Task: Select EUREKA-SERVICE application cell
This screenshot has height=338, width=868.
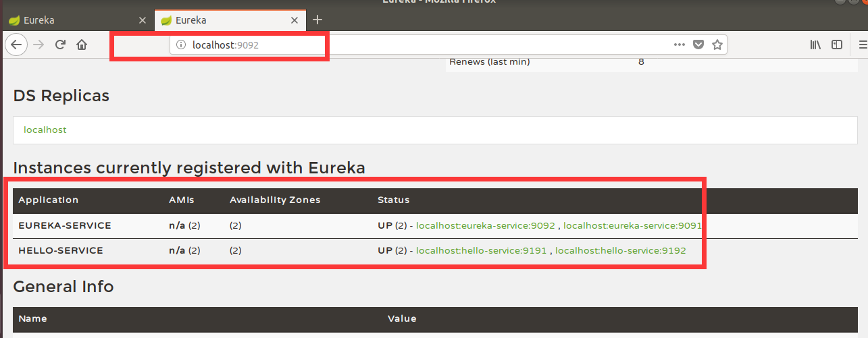Action: pyautogui.click(x=65, y=225)
